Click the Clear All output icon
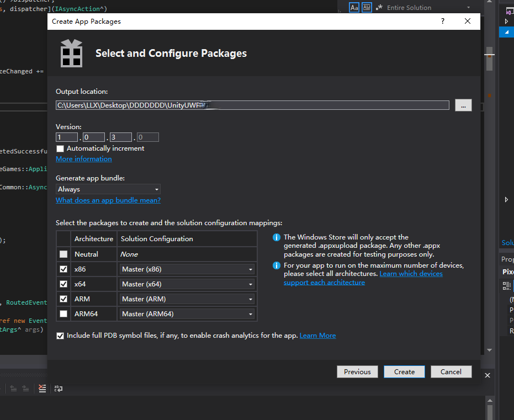 43,389
